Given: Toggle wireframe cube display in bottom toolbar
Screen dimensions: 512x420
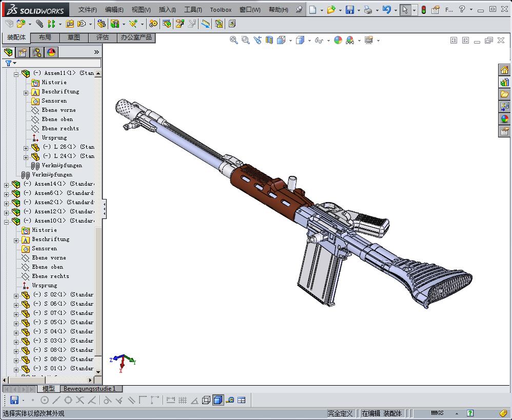Looking at the screenshot, I should coord(206,400).
